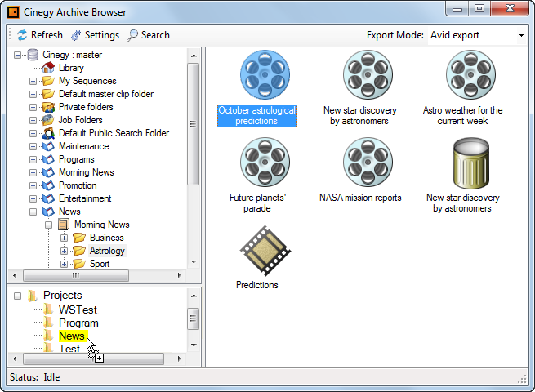Viewport: 535px width, 392px height.
Task: Click the Entertainment book icon
Action: (48, 198)
